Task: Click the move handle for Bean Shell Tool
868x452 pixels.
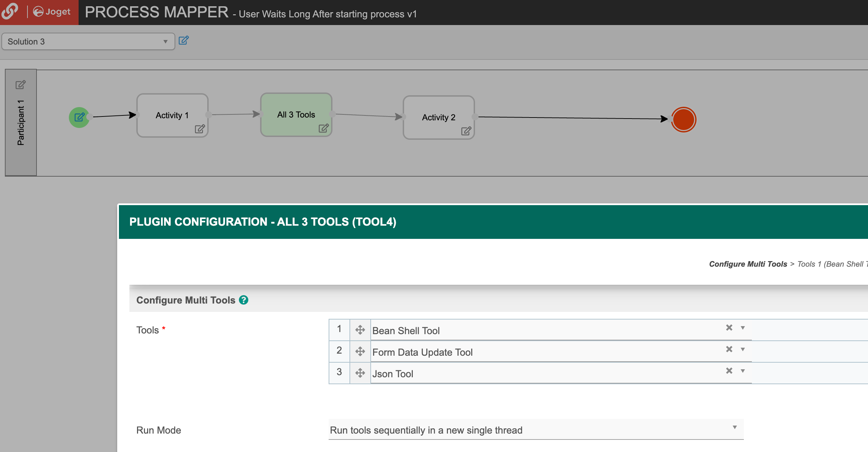Action: pos(360,330)
